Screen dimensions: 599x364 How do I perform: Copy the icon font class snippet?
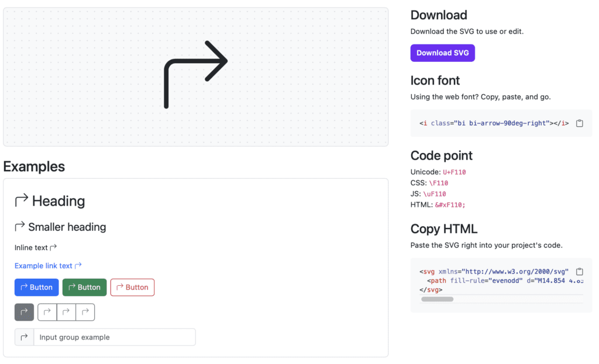580,123
